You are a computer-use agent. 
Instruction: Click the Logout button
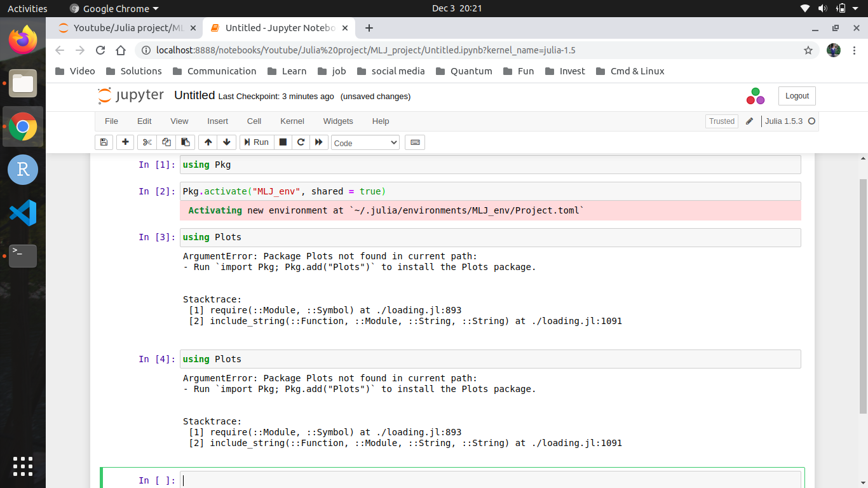[797, 96]
